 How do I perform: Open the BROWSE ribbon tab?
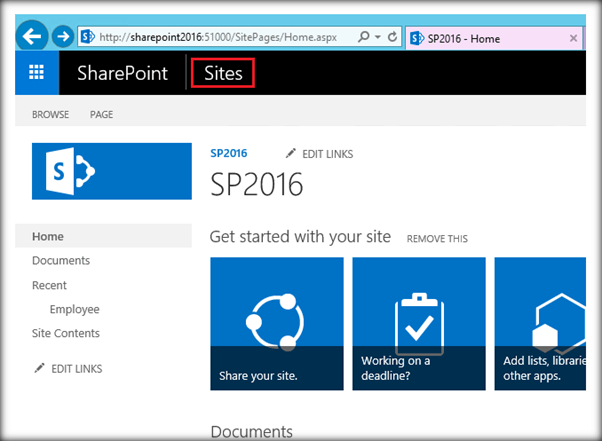[50, 114]
